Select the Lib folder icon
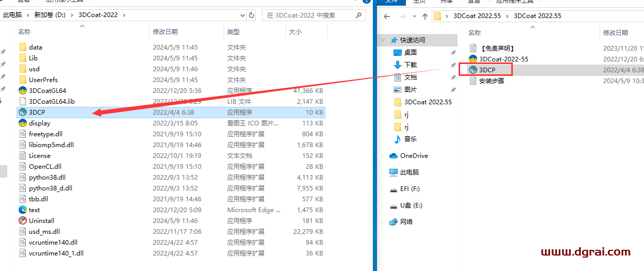The image size is (644, 271). point(23,58)
